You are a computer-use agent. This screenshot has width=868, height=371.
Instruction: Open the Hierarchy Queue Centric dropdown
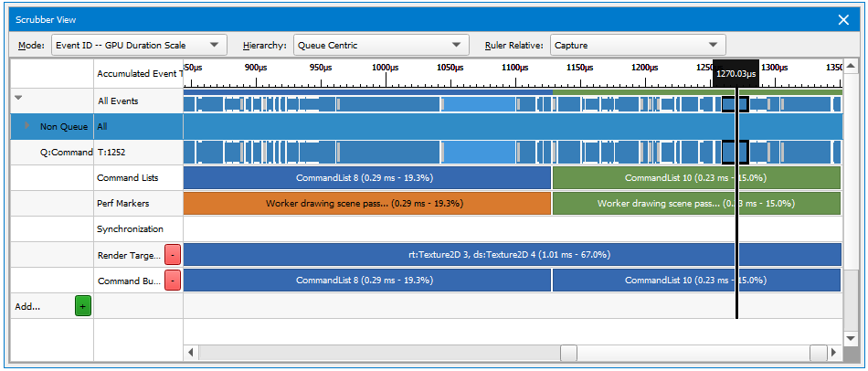[381, 45]
